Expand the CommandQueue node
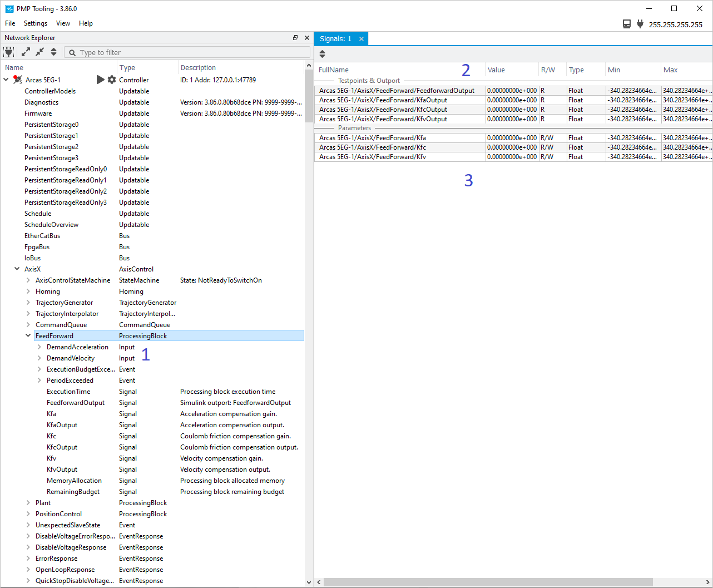The height and width of the screenshot is (588, 713). (x=28, y=324)
